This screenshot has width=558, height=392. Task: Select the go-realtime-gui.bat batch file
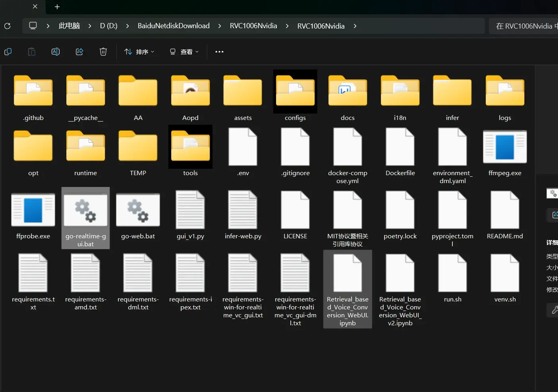pos(86,218)
